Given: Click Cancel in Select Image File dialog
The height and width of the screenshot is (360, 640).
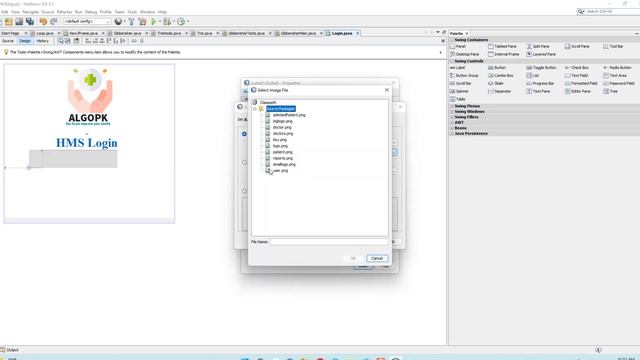Looking at the screenshot, I should click(x=377, y=258).
